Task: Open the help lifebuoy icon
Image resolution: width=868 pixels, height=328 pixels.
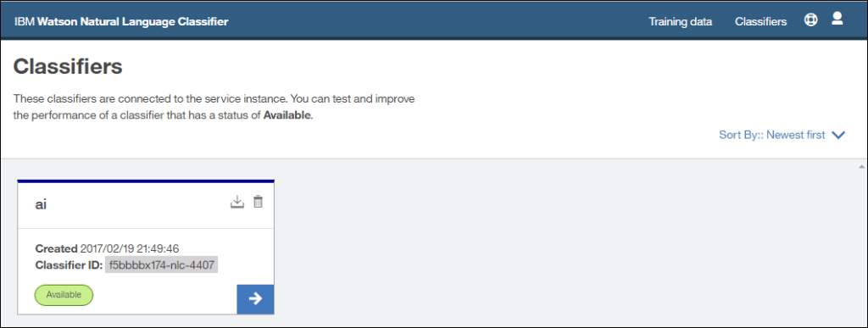Action: point(810,19)
